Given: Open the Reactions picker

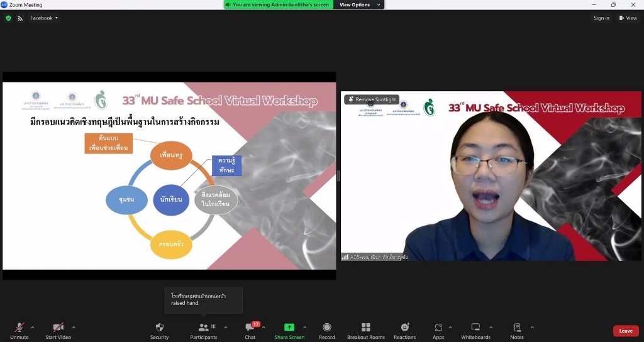Looking at the screenshot, I should [x=405, y=331].
